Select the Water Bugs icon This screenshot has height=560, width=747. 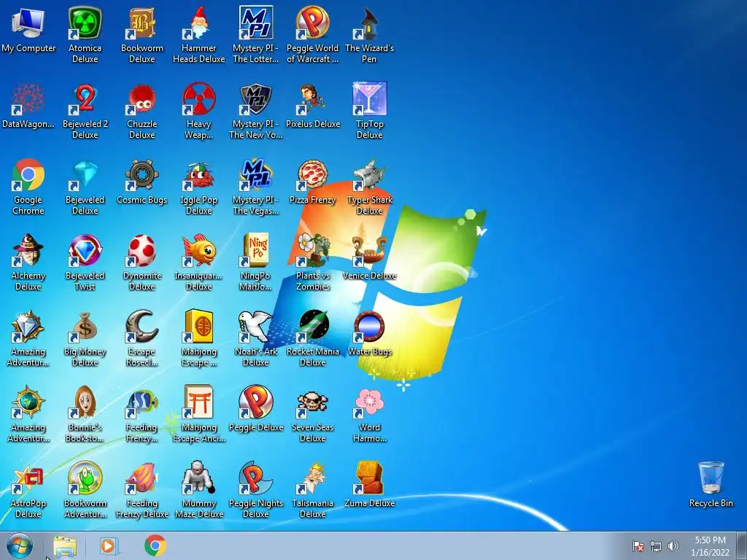pyautogui.click(x=369, y=326)
